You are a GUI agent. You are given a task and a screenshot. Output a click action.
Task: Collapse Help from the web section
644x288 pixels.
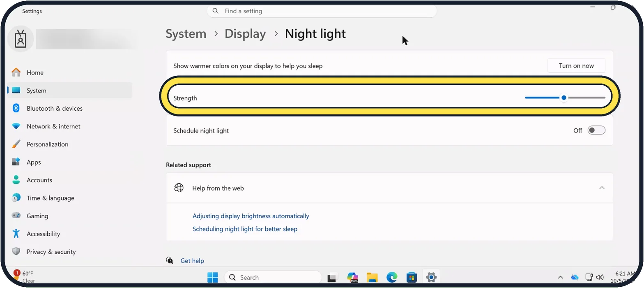click(x=602, y=188)
